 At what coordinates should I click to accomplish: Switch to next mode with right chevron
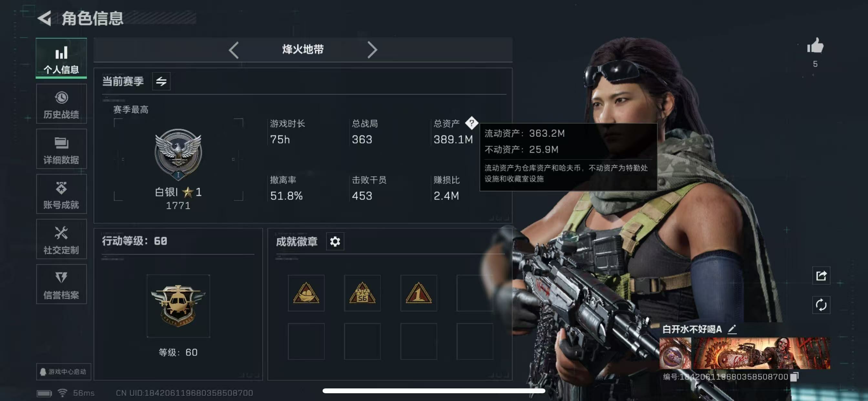[372, 50]
